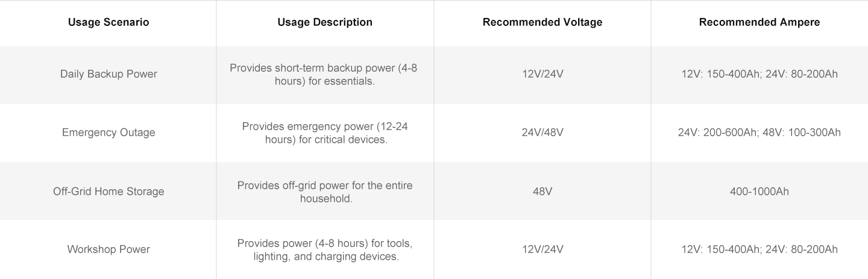
Task: Click the Usage Description column header
Action: 325,22
